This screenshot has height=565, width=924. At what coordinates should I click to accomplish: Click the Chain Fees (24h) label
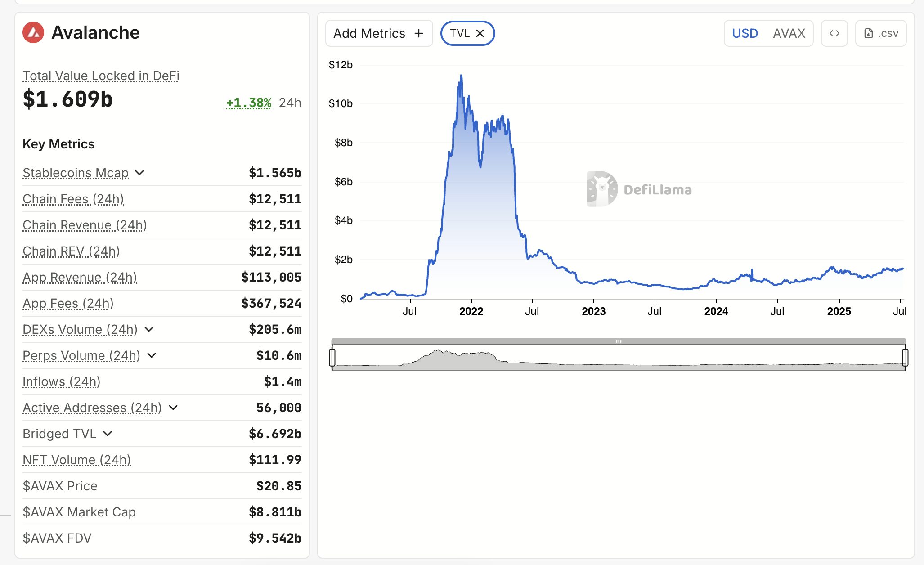[73, 199]
